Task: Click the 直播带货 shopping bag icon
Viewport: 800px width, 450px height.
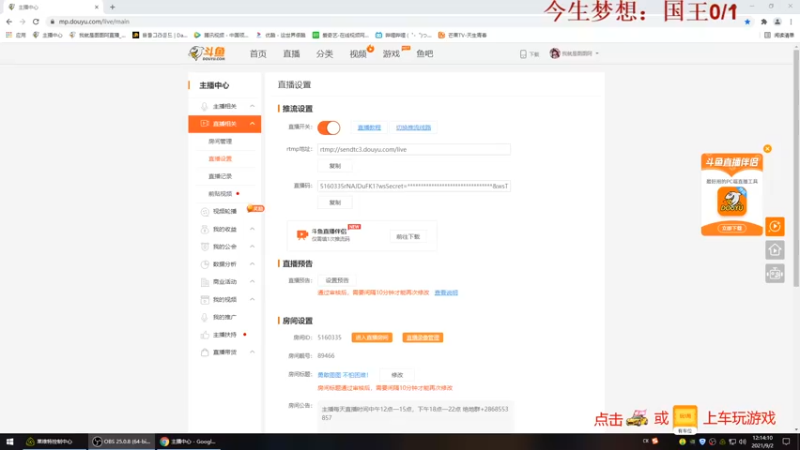Action: (205, 352)
